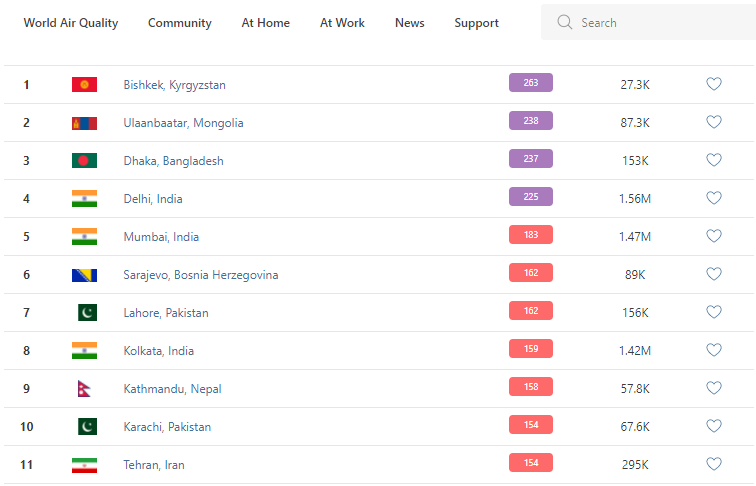Click the Bangladesh flag icon
The width and height of the screenshot is (756, 486).
pos(84,161)
